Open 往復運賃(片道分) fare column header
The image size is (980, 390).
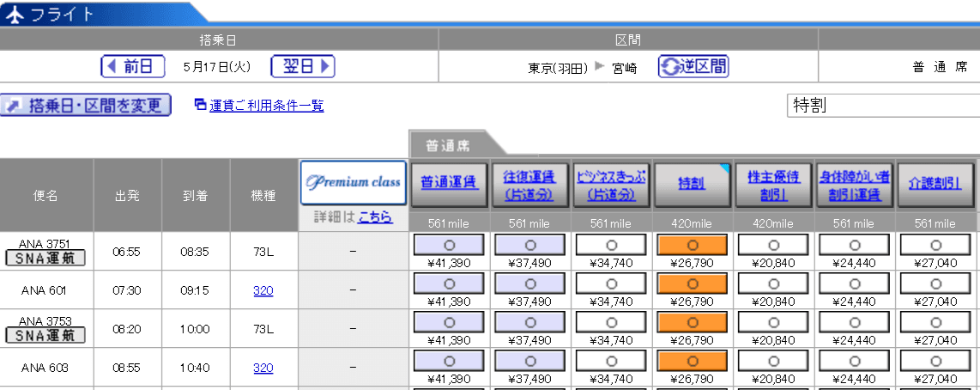pyautogui.click(x=530, y=185)
